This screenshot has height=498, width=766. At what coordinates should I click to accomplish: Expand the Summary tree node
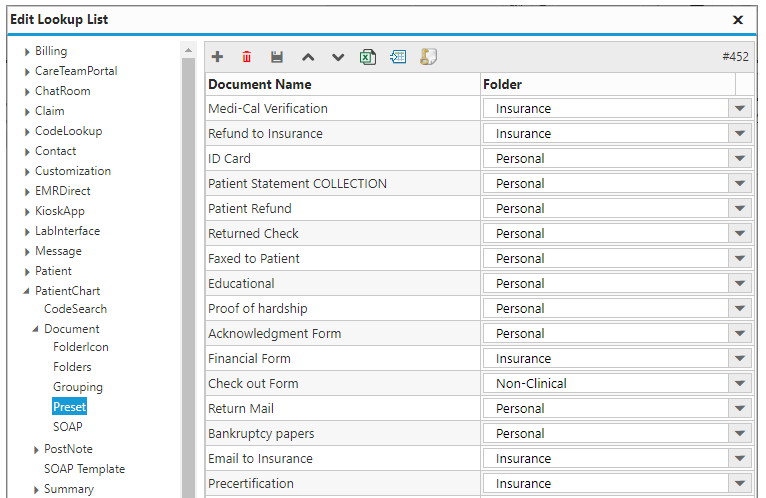point(36,490)
